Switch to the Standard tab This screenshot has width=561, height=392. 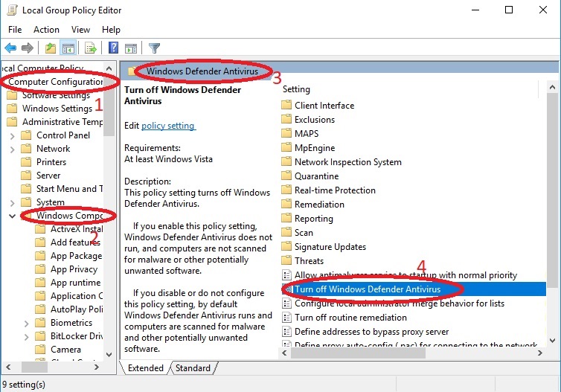(x=193, y=368)
